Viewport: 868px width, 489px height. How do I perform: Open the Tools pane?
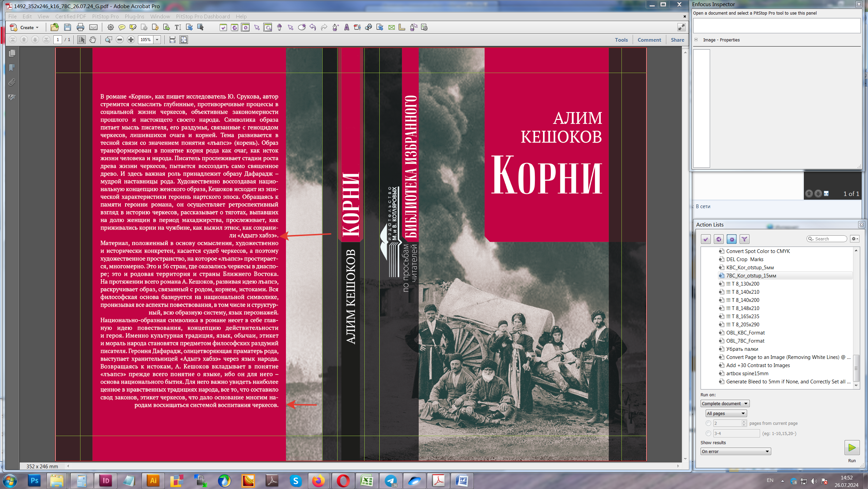(621, 40)
